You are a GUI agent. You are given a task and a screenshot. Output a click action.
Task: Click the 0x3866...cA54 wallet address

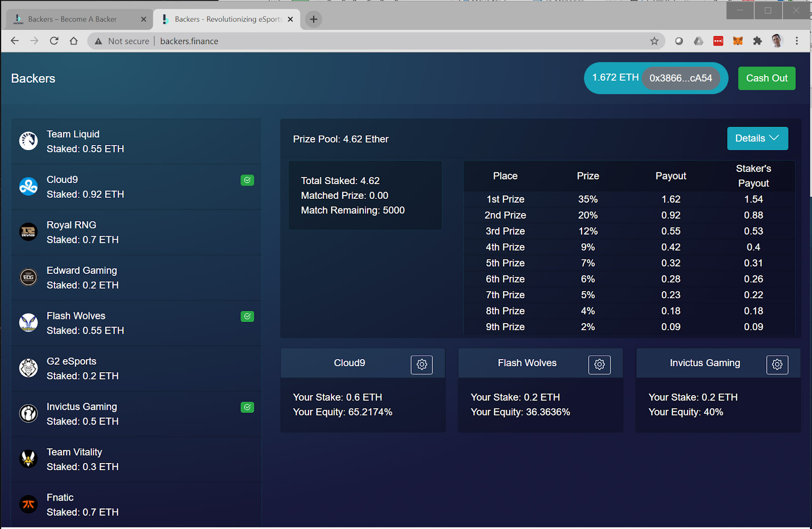pyautogui.click(x=681, y=78)
